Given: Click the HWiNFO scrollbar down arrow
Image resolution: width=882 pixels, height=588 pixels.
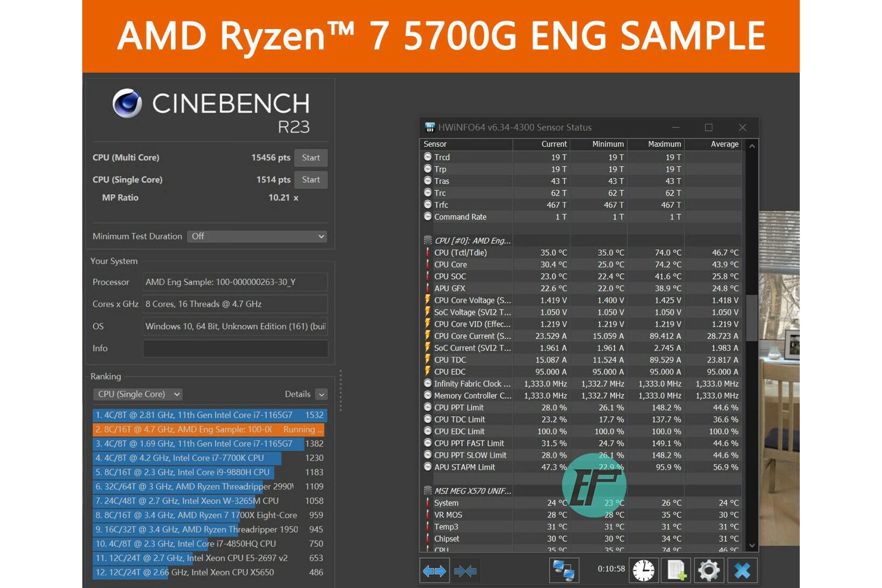Looking at the screenshot, I should (752, 545).
